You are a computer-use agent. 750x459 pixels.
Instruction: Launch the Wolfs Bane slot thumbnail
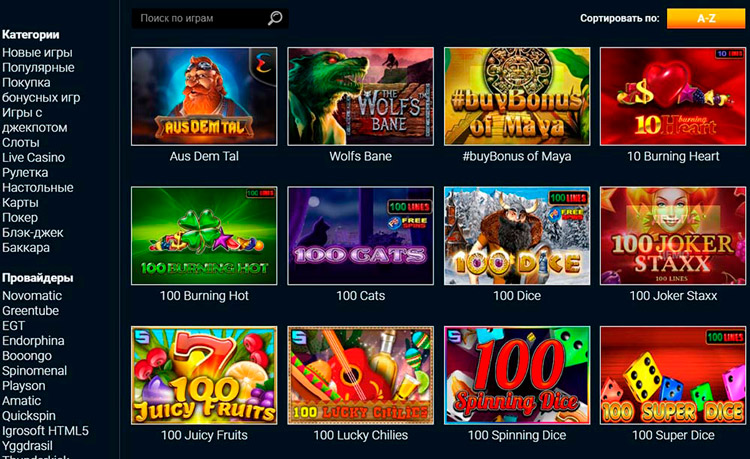point(360,96)
